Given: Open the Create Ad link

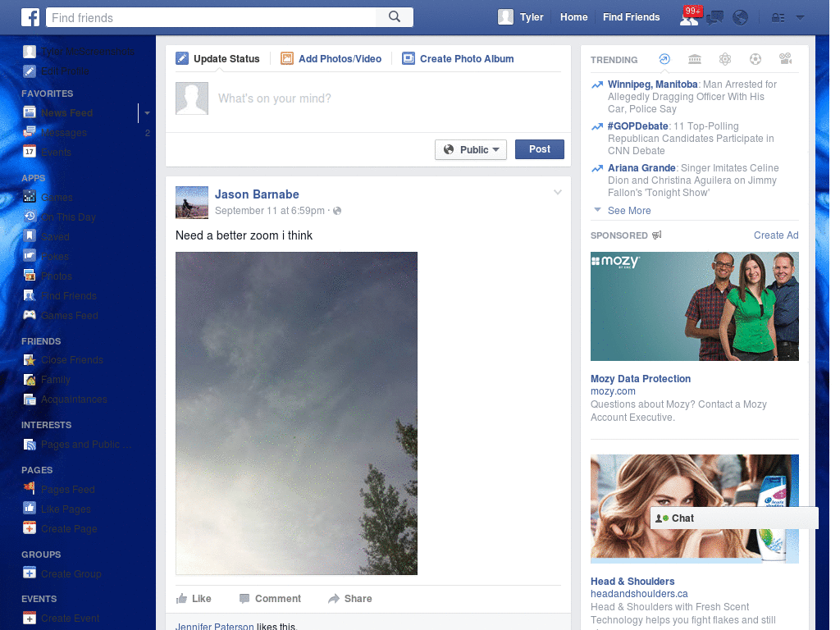Looking at the screenshot, I should tap(774, 235).
